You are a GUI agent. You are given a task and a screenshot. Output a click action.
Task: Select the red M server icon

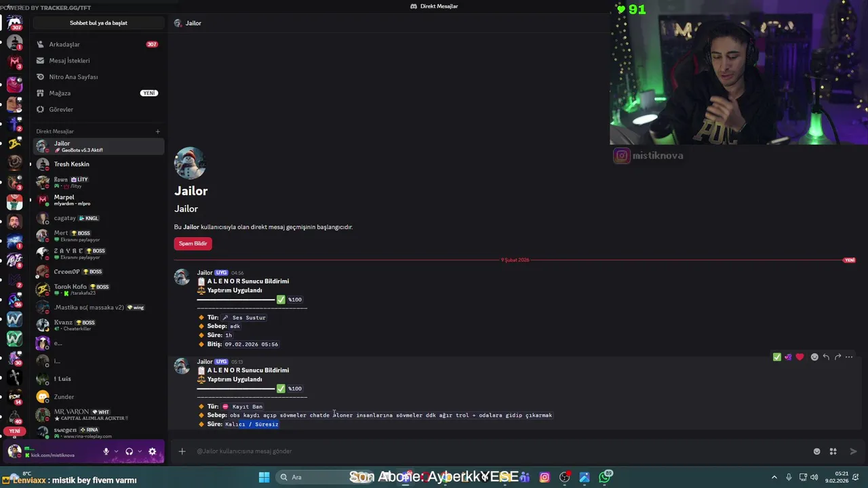point(14,62)
